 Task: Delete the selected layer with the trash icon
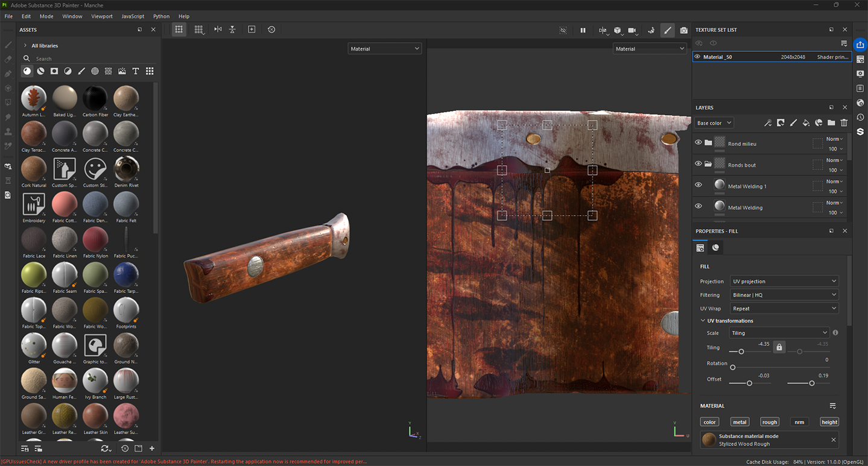tap(844, 122)
